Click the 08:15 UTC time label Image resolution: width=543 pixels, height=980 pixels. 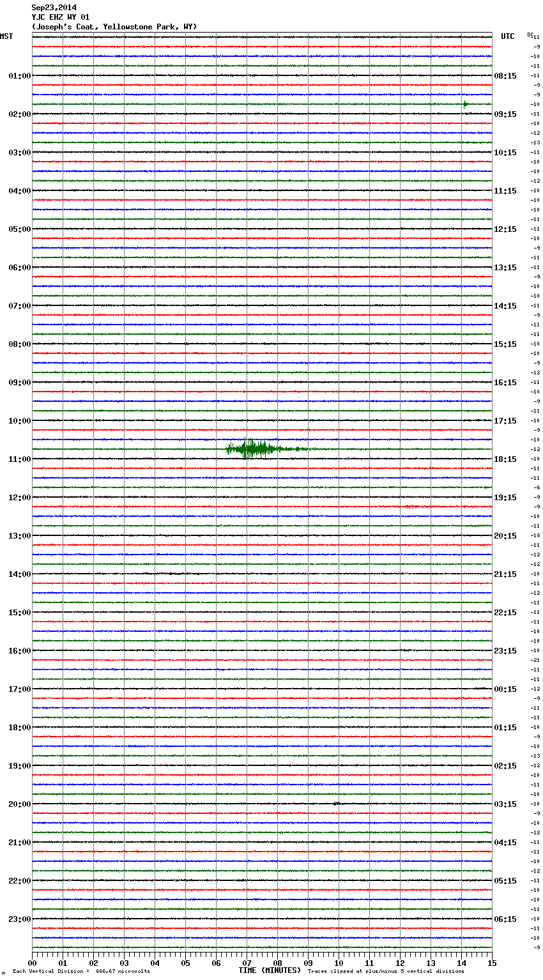(x=505, y=76)
